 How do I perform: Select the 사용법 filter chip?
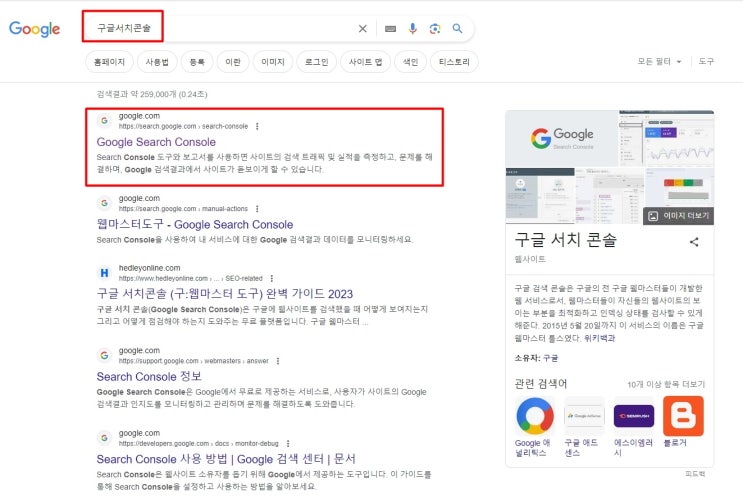(157, 62)
